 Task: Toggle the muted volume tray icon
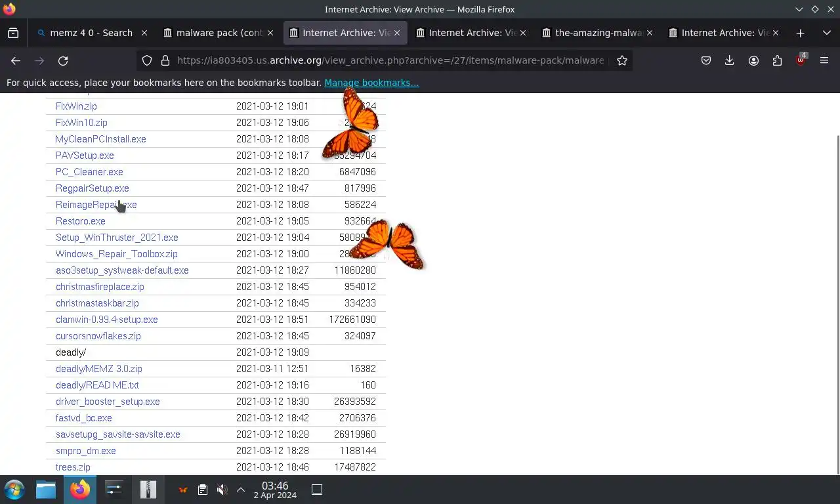(222, 490)
